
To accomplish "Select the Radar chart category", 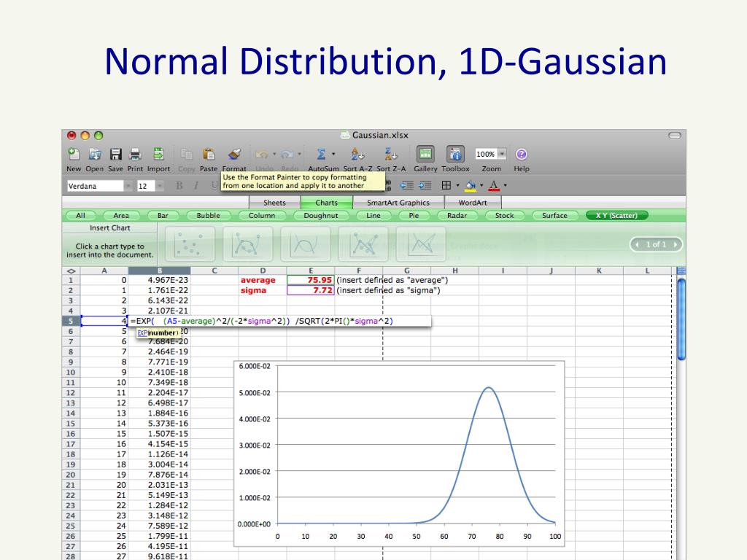I will 457,215.
